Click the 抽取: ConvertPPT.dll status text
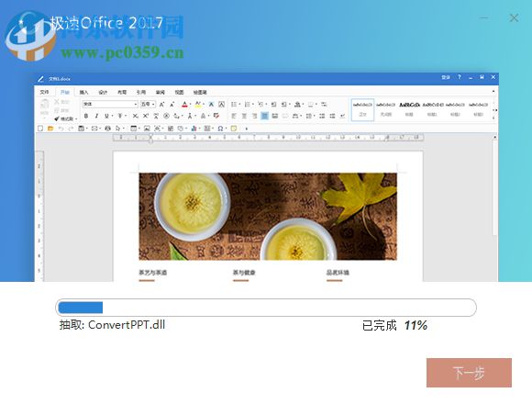The width and height of the screenshot is (532, 404). pos(112,325)
